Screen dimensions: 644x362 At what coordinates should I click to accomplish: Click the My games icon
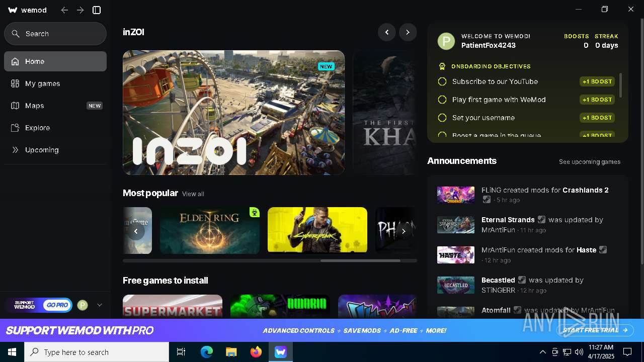point(15,83)
